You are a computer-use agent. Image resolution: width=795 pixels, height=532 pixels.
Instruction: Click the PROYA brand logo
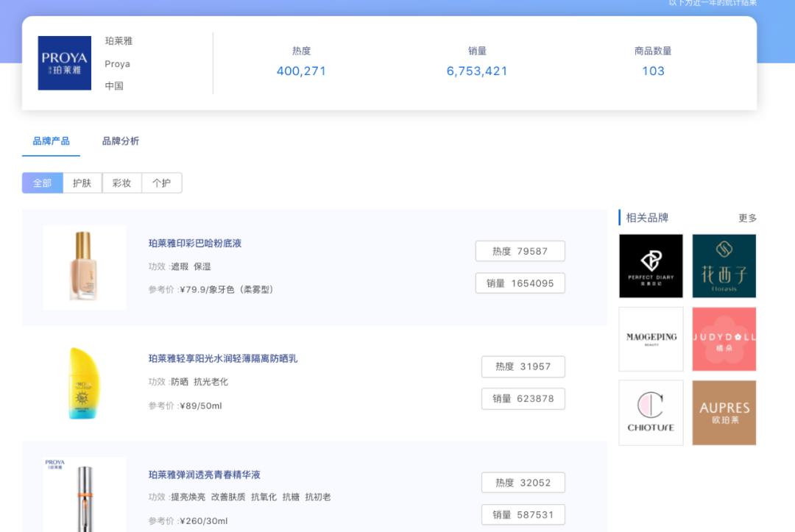(64, 63)
